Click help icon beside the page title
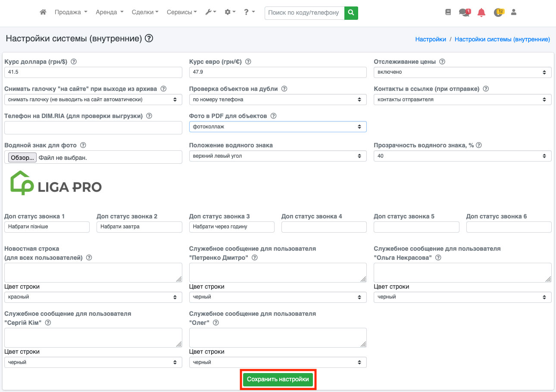The width and height of the screenshot is (556, 392). (x=149, y=39)
